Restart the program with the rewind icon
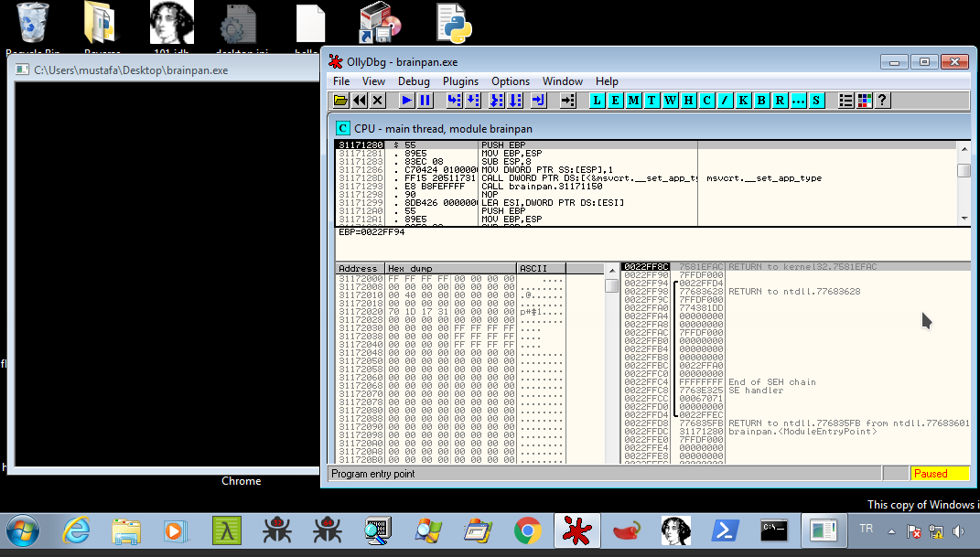 [360, 101]
